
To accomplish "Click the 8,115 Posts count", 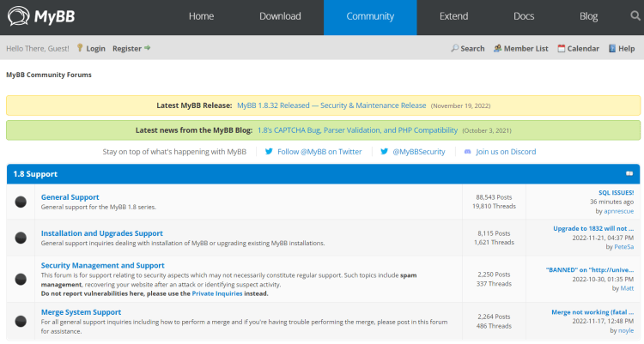I will (494, 233).
